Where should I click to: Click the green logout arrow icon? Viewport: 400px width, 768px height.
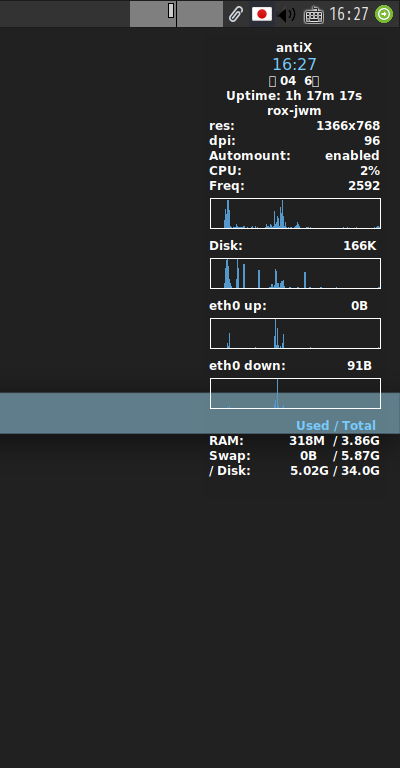point(384,14)
